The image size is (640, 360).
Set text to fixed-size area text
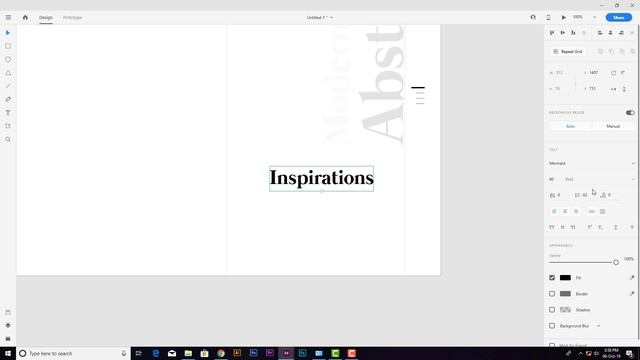tap(602, 211)
